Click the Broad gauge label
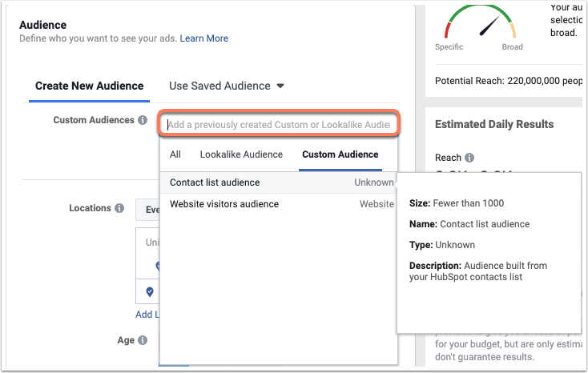The width and height of the screenshot is (588, 373). click(x=512, y=47)
